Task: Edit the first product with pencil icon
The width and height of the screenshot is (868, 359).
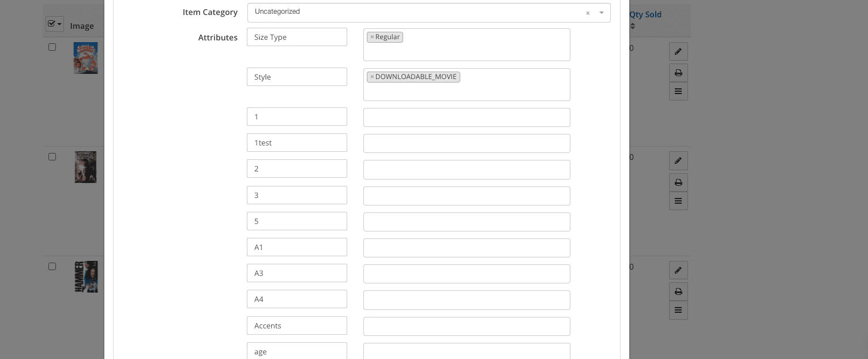Action: tap(678, 51)
